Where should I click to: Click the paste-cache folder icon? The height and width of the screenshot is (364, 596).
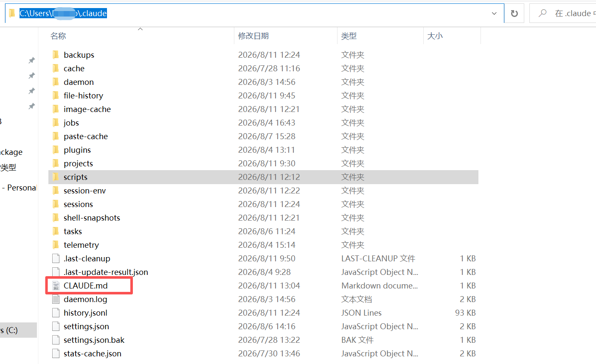click(56, 136)
